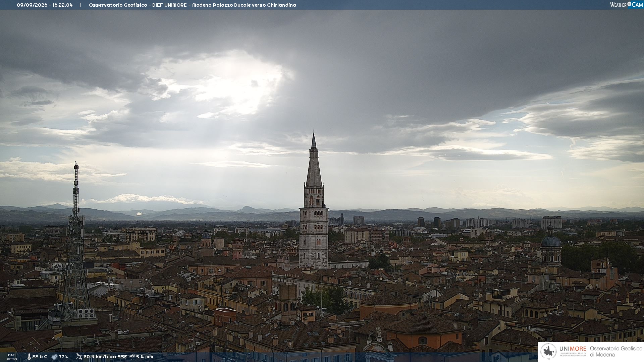Select the 77% humidity reading
The width and height of the screenshot is (644, 362).
[x=63, y=357]
